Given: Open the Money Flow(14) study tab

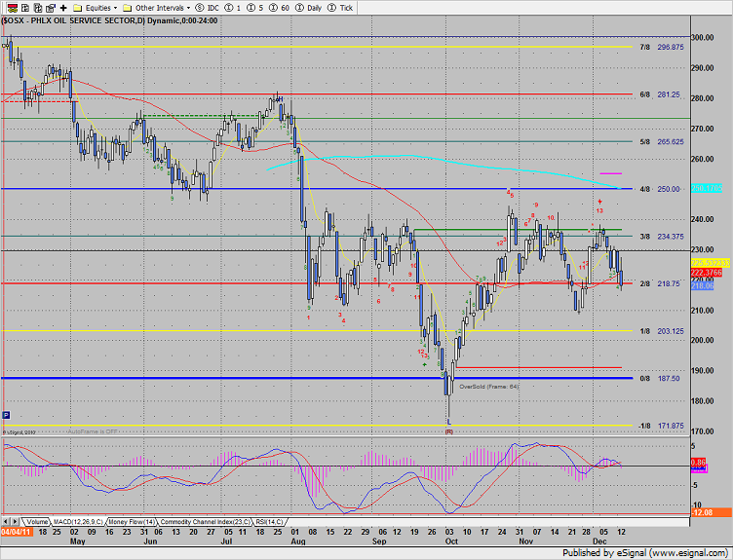Looking at the screenshot, I should 132,522.
